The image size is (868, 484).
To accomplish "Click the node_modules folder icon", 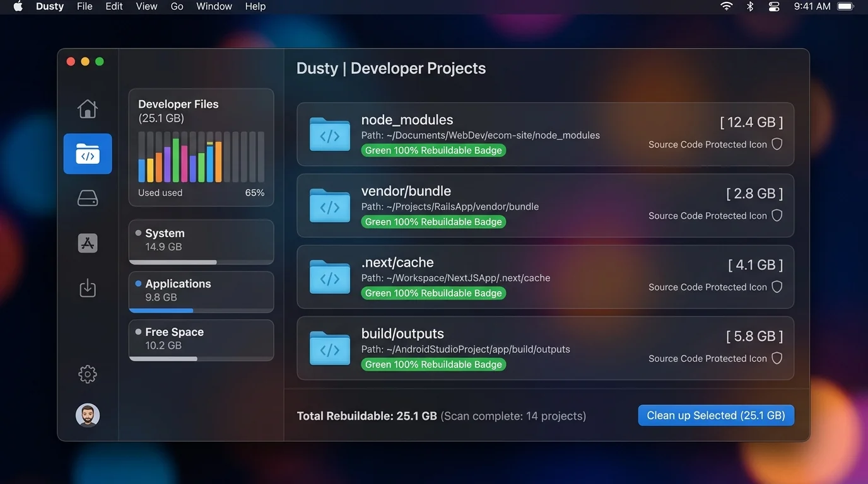I will (x=330, y=134).
